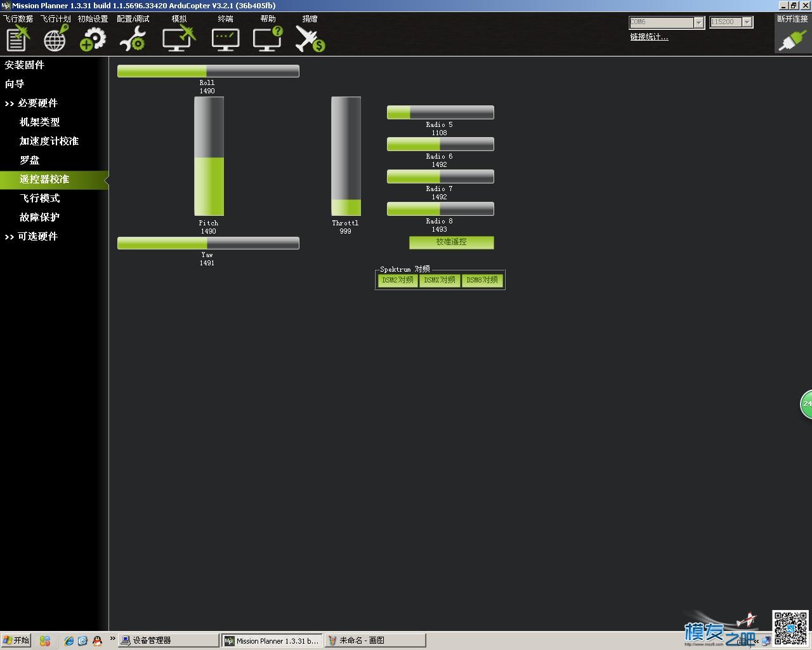Open the COM6 port dropdown

click(x=698, y=22)
